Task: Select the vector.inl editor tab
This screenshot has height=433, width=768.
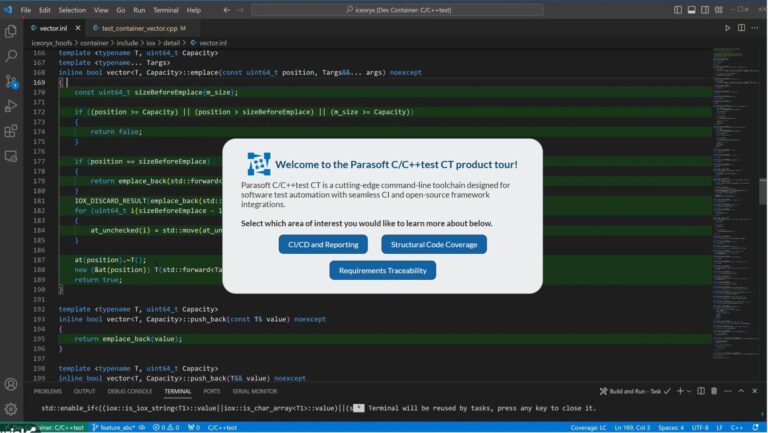Action: (53, 28)
